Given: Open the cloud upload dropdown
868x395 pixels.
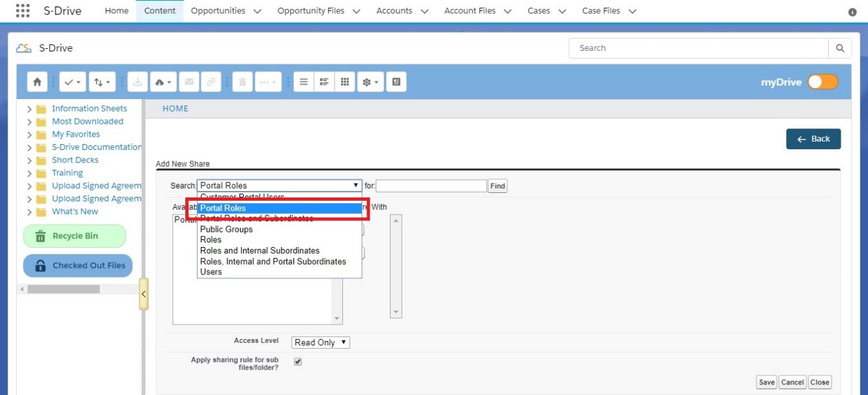Looking at the screenshot, I should (x=163, y=82).
